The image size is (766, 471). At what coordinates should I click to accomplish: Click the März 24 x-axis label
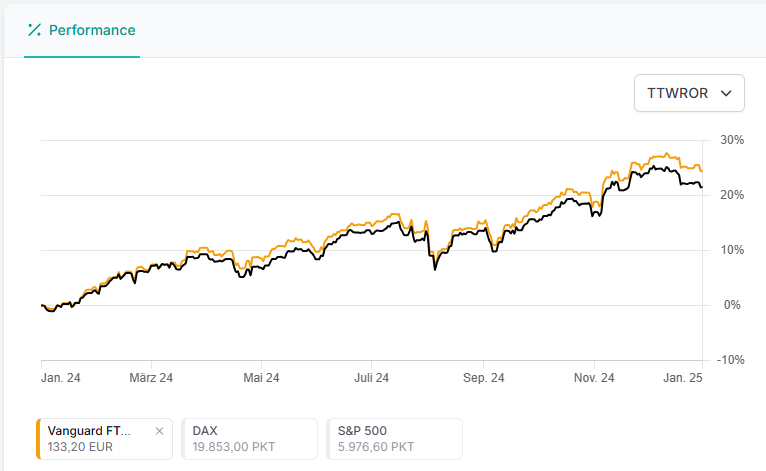(152, 378)
